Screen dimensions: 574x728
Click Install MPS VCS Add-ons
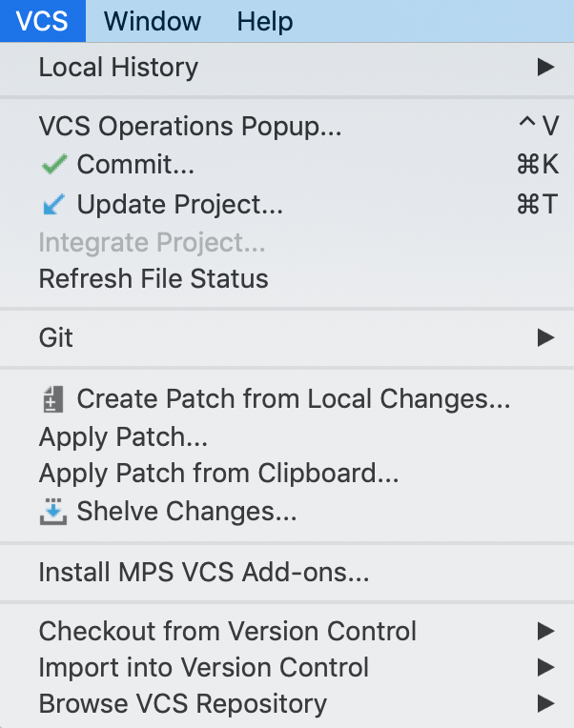point(203,573)
